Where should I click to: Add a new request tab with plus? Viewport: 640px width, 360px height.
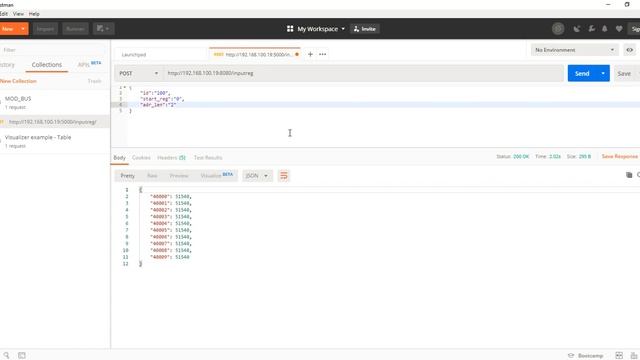310,54
